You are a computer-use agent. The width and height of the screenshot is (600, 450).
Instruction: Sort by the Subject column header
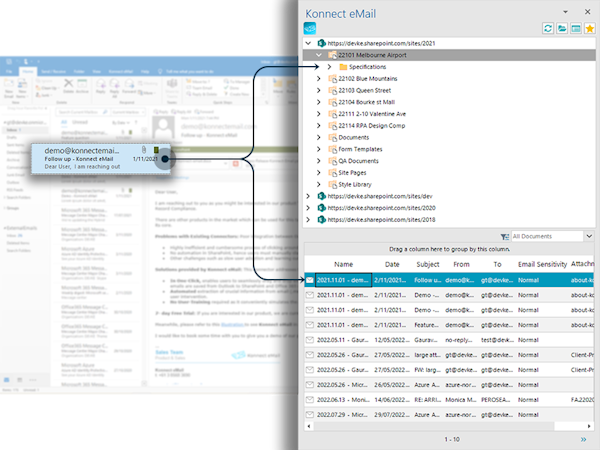tap(428, 264)
